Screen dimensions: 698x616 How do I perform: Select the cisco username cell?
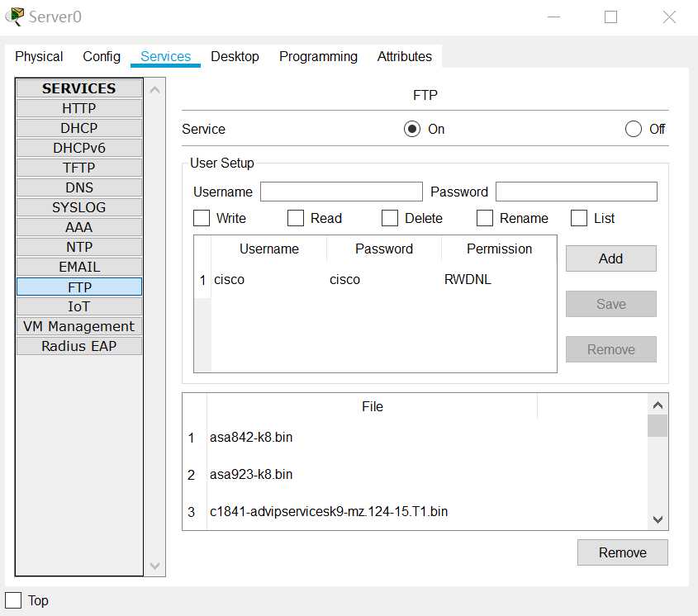coord(268,280)
